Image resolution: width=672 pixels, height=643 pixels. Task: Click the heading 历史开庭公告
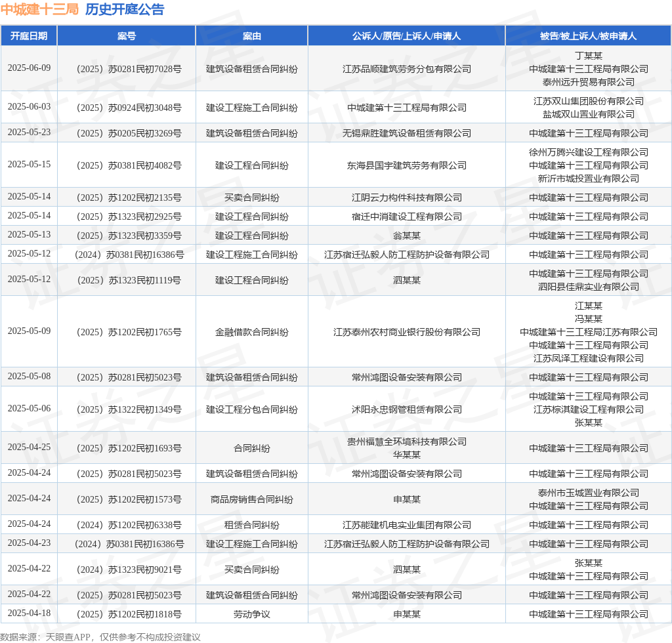(x=125, y=9)
